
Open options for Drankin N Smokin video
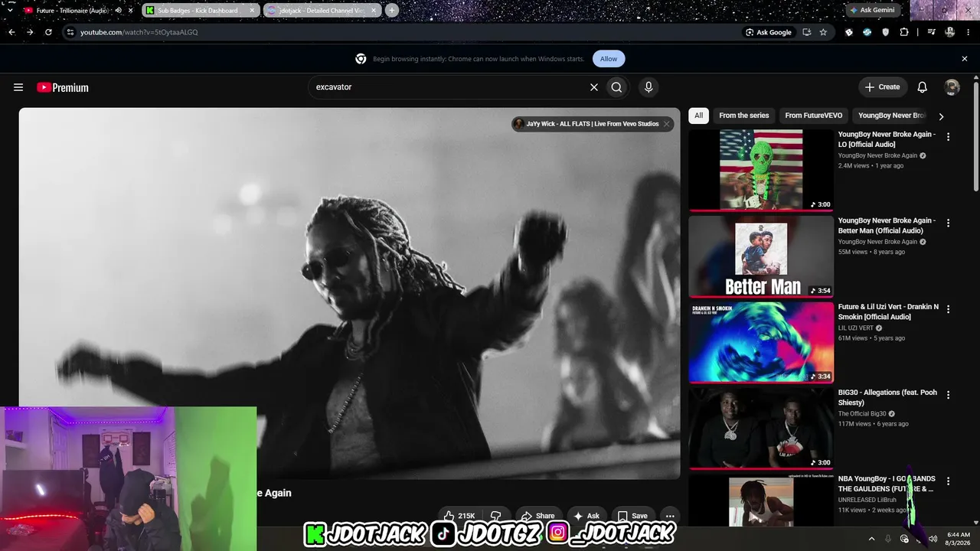[x=948, y=309]
